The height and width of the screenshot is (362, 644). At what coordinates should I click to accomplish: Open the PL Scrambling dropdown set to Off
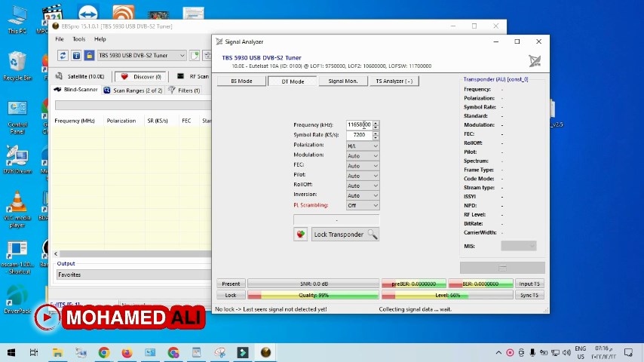[x=363, y=205]
